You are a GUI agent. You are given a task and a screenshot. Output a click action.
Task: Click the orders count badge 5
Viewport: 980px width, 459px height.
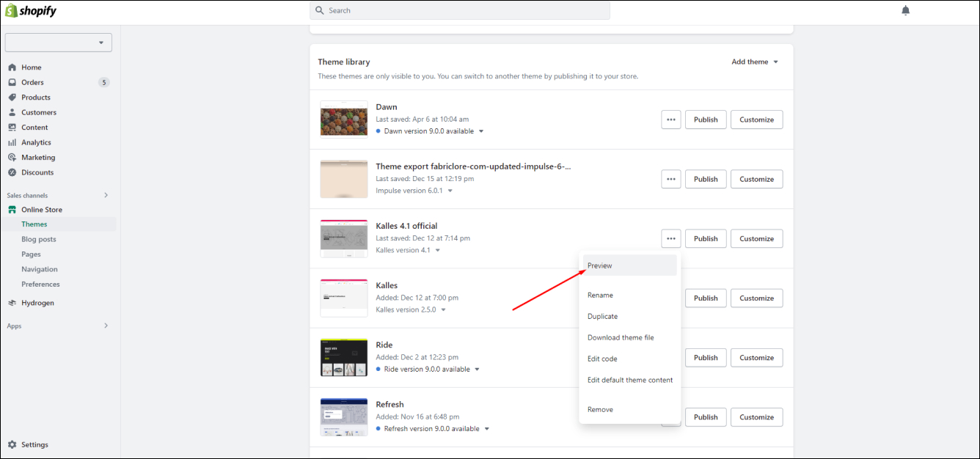(x=104, y=82)
